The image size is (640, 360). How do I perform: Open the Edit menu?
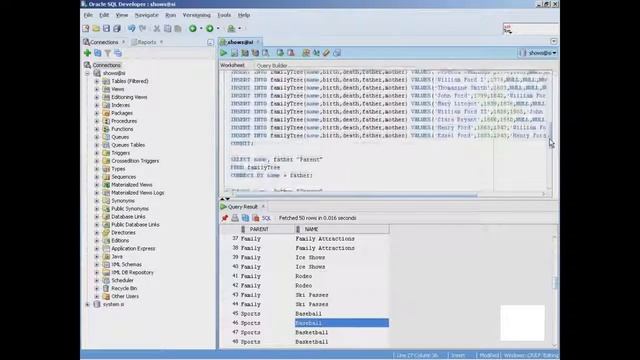pyautogui.click(x=104, y=15)
